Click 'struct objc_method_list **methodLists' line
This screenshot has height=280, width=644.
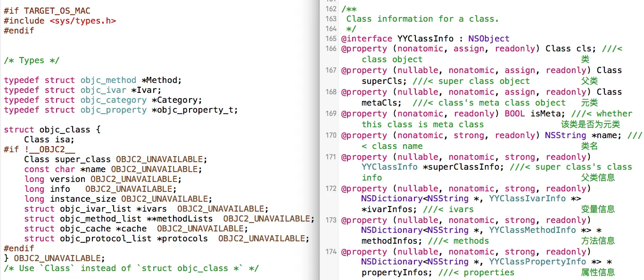[x=118, y=219]
